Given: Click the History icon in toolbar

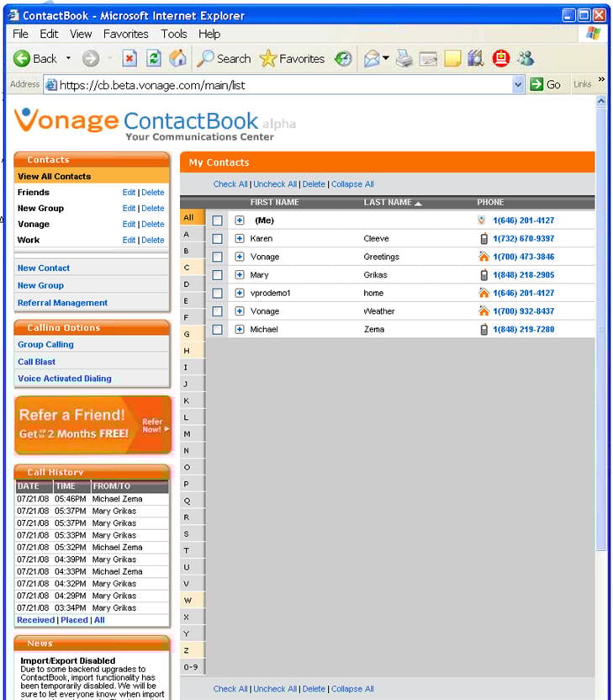Looking at the screenshot, I should (343, 59).
